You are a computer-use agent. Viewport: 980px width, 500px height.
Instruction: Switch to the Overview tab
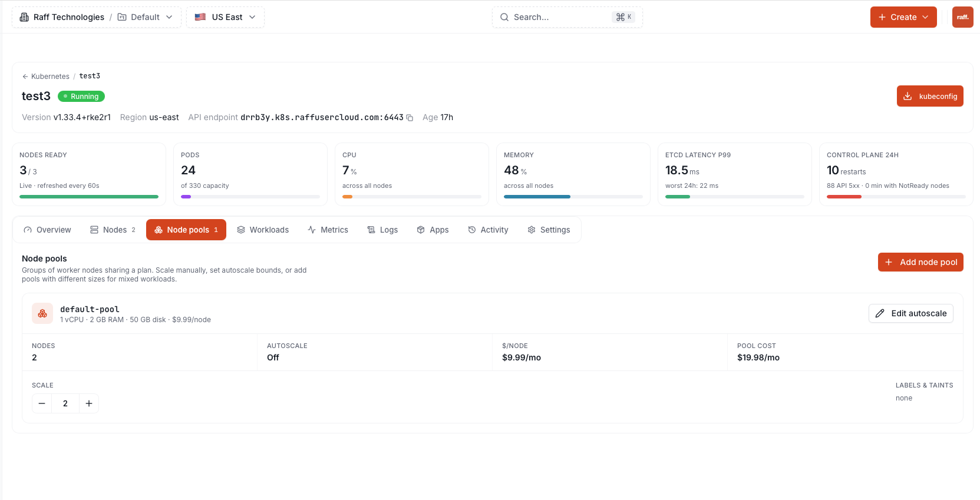coord(47,230)
